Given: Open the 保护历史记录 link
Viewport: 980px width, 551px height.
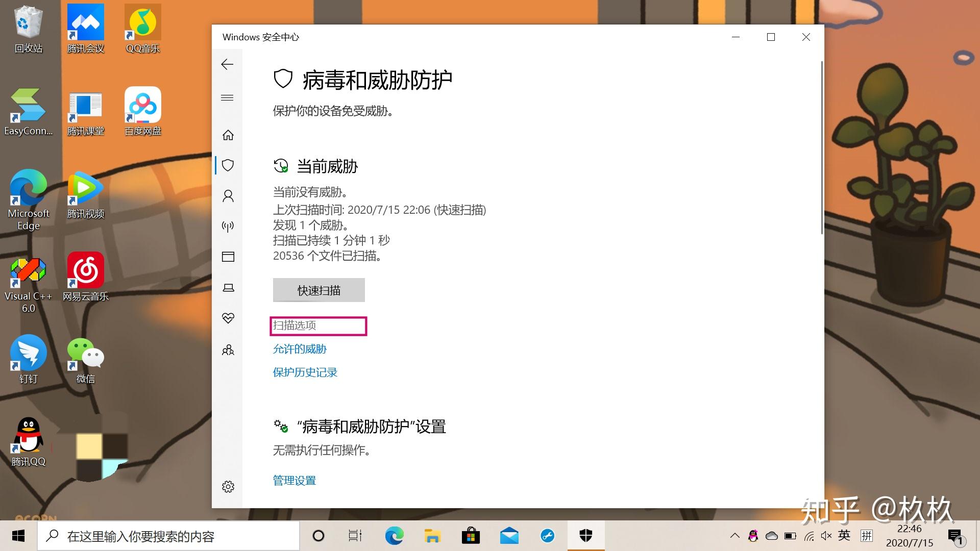Looking at the screenshot, I should [x=305, y=372].
